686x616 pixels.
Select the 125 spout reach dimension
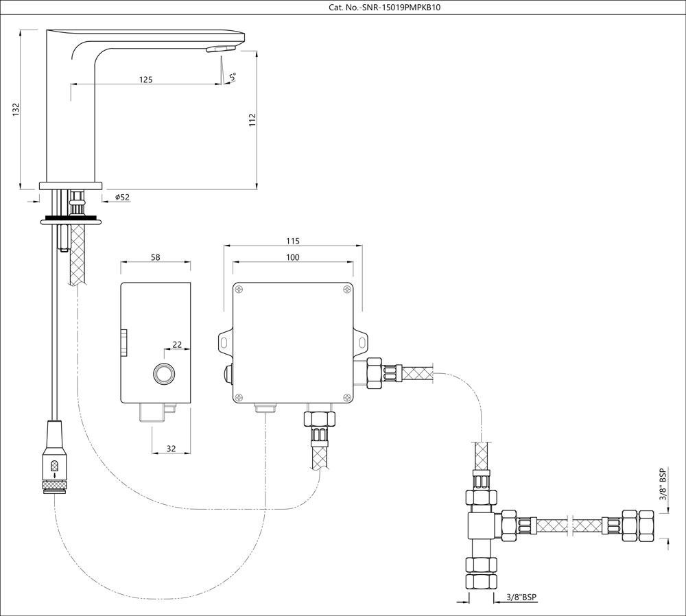pos(145,80)
